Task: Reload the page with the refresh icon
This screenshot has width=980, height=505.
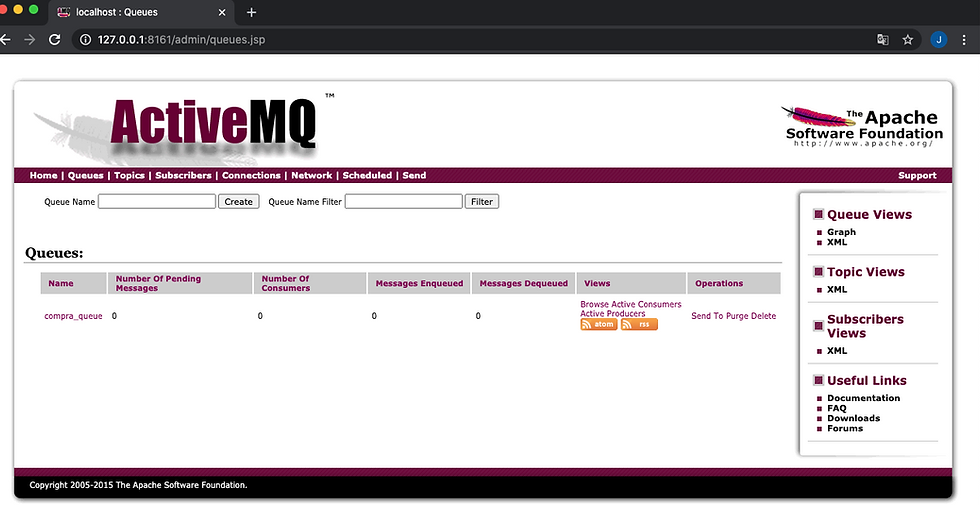Action: point(54,39)
